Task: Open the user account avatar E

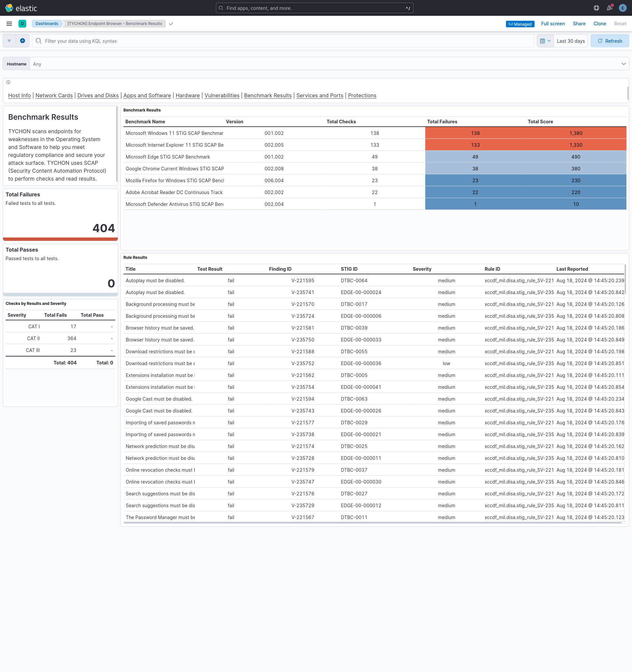Action: [622, 8]
